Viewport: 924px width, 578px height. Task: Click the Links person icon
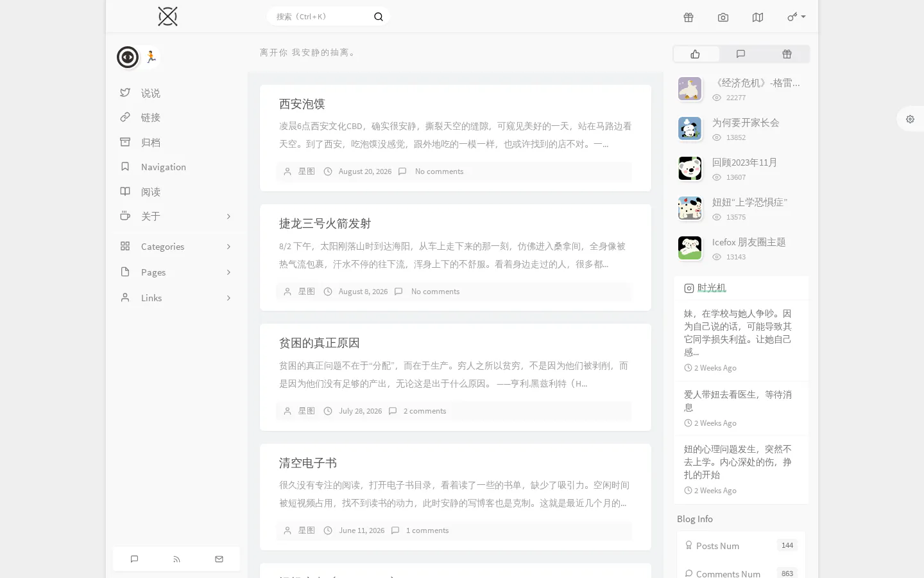pyautogui.click(x=125, y=297)
